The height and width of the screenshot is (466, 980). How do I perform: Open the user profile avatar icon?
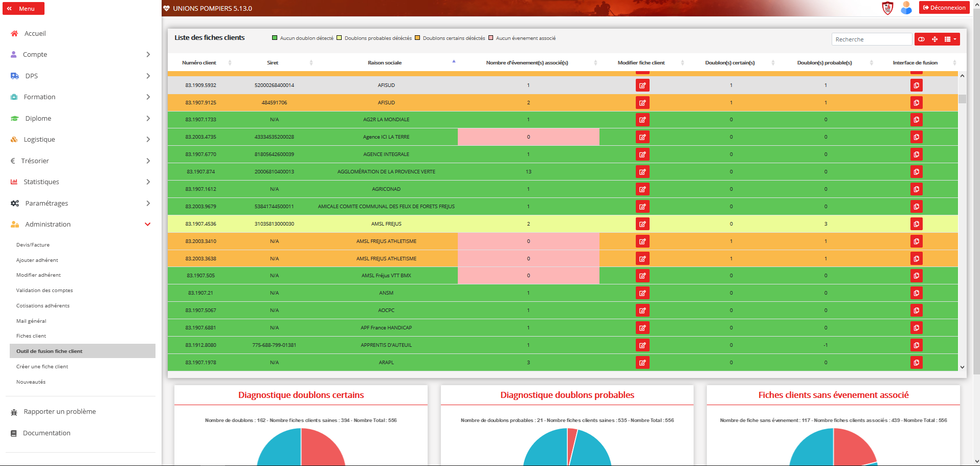906,8
